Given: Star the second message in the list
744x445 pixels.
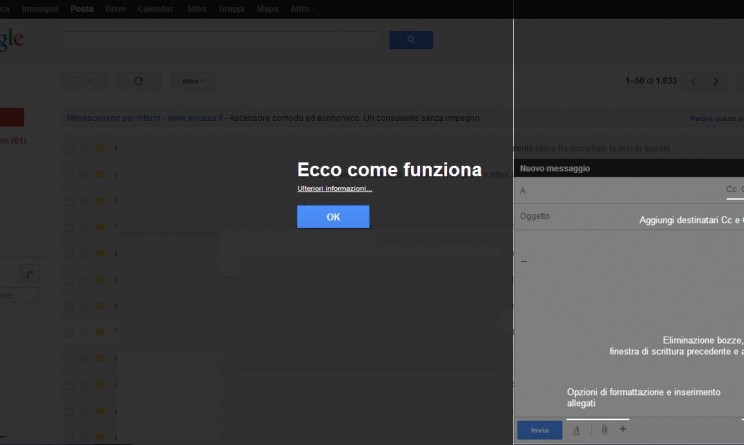Looking at the screenshot, I should [85, 175].
